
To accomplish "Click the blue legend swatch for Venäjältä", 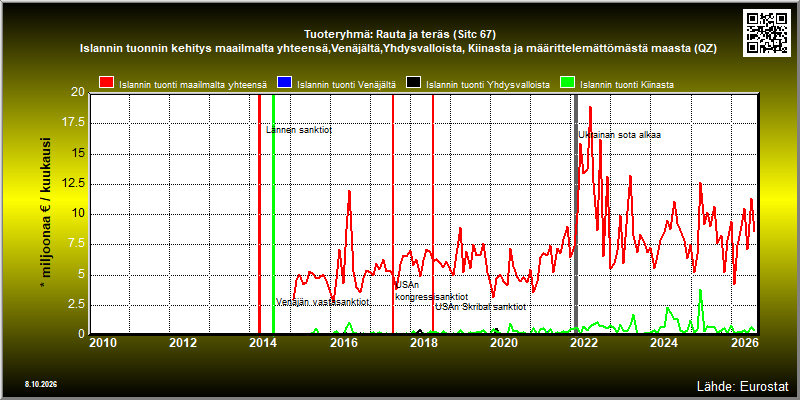I will (x=284, y=83).
